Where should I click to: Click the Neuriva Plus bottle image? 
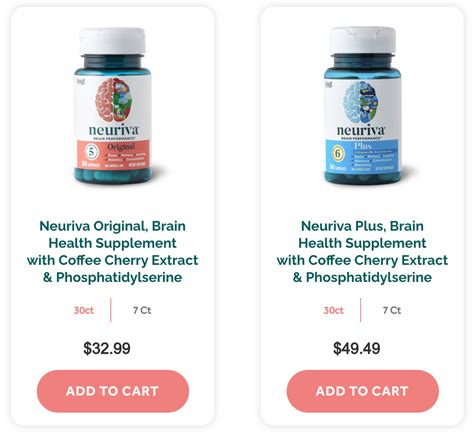pyautogui.click(x=363, y=106)
